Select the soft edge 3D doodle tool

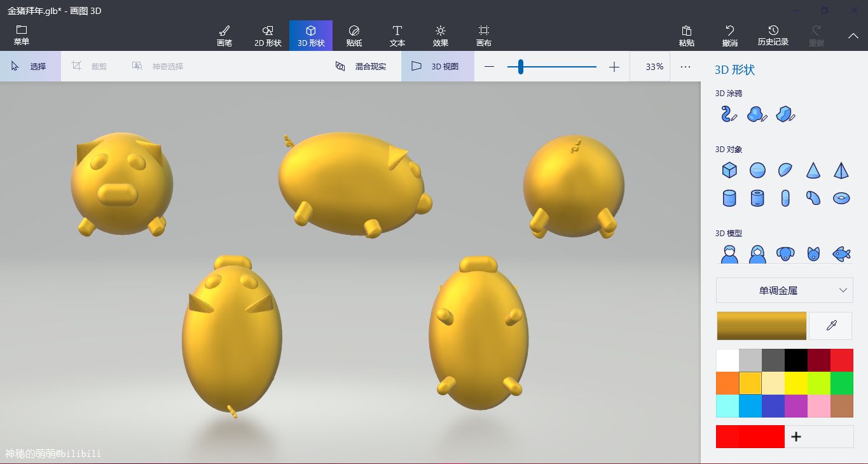(x=757, y=114)
